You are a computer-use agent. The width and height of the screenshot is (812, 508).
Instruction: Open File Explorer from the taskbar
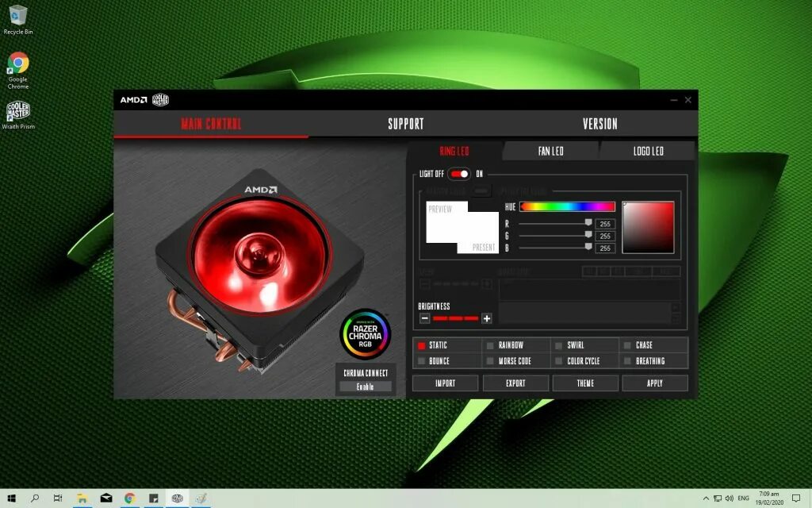[82, 498]
